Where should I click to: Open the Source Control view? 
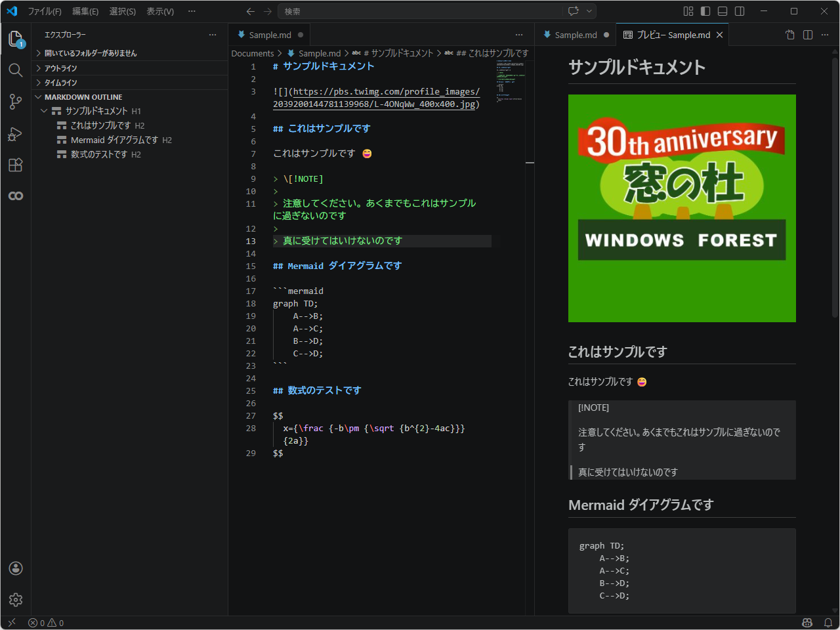(x=16, y=102)
